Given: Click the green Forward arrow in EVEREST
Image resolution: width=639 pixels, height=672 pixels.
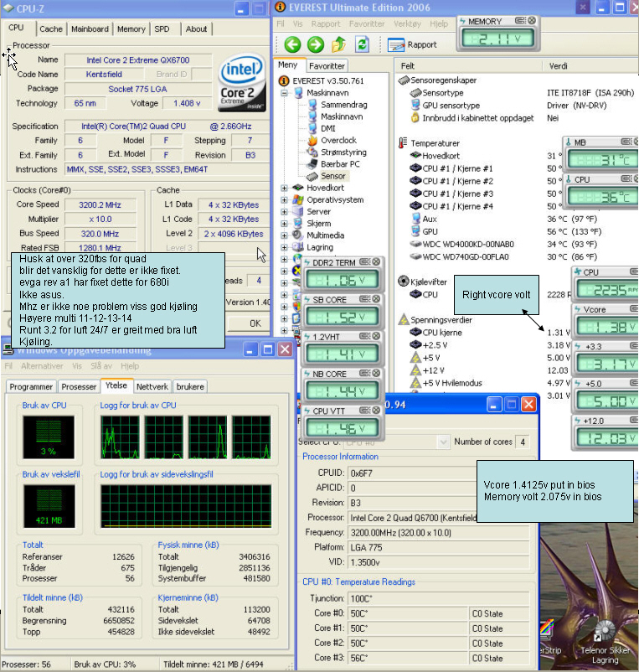Looking at the screenshot, I should click(x=316, y=44).
